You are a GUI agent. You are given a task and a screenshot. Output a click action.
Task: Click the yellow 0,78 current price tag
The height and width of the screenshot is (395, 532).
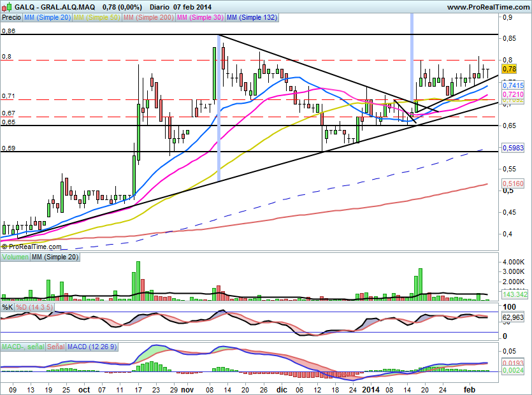coord(509,69)
